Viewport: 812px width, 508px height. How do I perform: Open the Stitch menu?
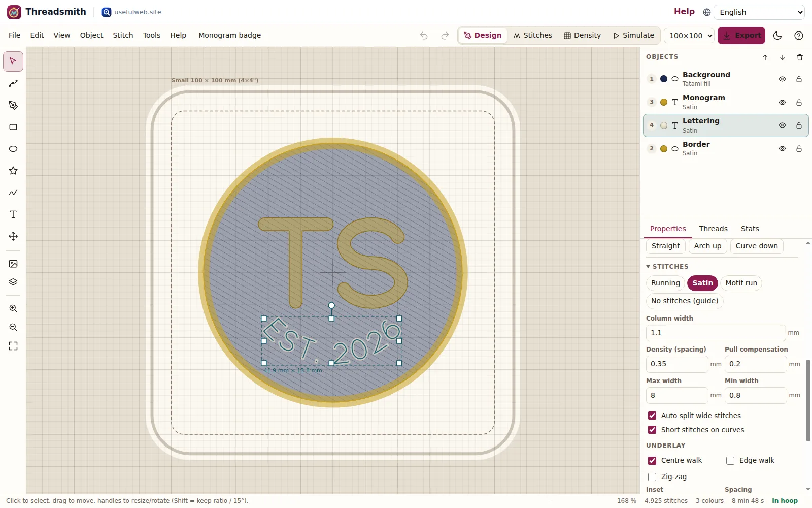123,35
